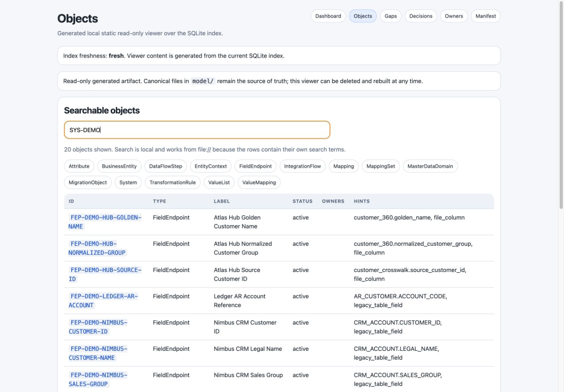Toggle the DataFlowStep filter chip
The width and height of the screenshot is (564, 392).
[165, 166]
